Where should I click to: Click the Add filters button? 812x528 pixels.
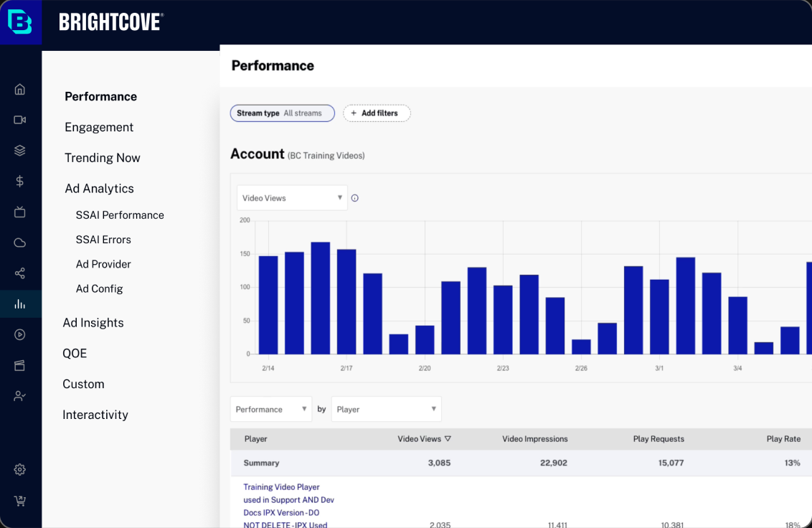[x=377, y=113]
